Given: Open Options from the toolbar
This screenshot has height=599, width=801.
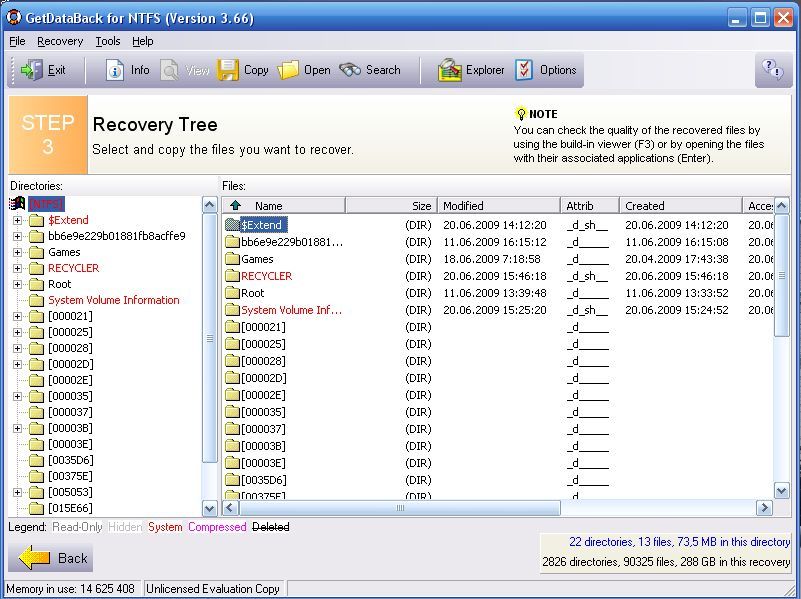Looking at the screenshot, I should tap(525, 70).
